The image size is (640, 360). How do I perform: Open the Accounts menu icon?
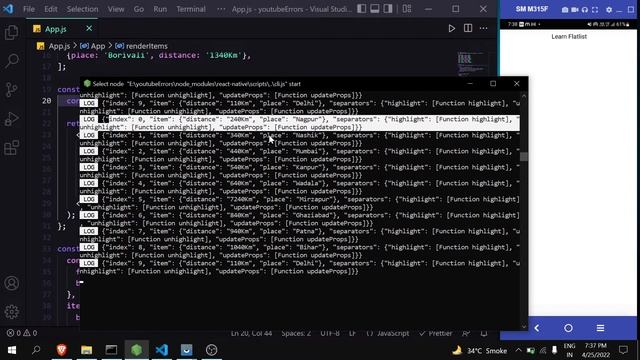(11, 283)
